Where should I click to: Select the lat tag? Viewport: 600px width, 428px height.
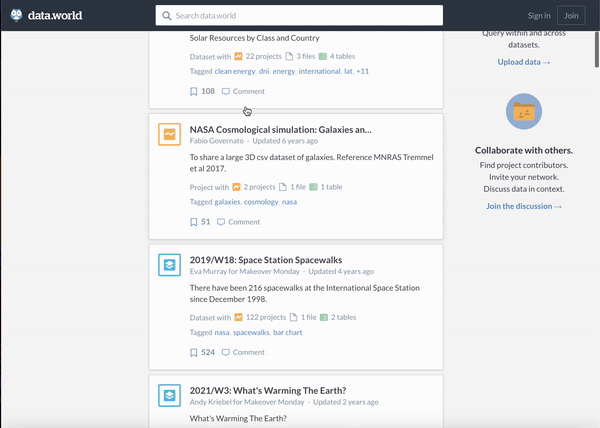[348, 71]
